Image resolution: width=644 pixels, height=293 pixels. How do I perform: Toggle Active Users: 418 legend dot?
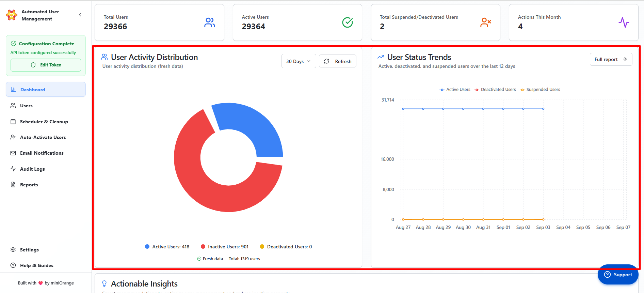pyautogui.click(x=147, y=247)
